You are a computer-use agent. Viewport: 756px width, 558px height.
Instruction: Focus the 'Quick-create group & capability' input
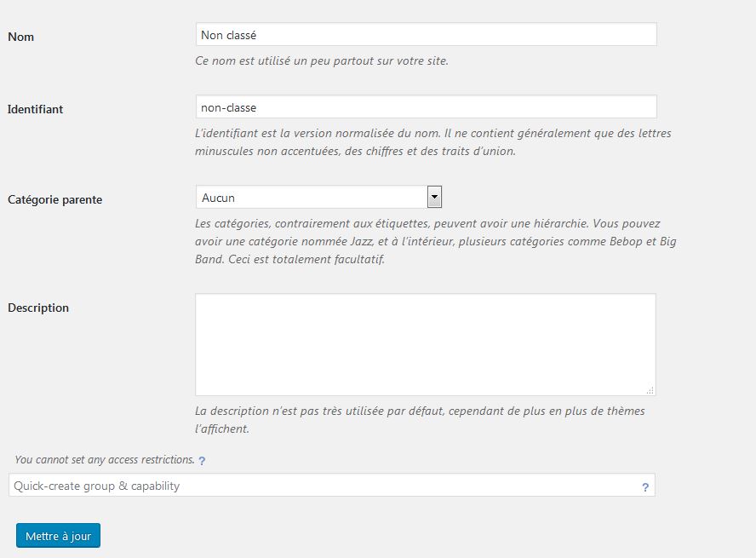(x=324, y=486)
